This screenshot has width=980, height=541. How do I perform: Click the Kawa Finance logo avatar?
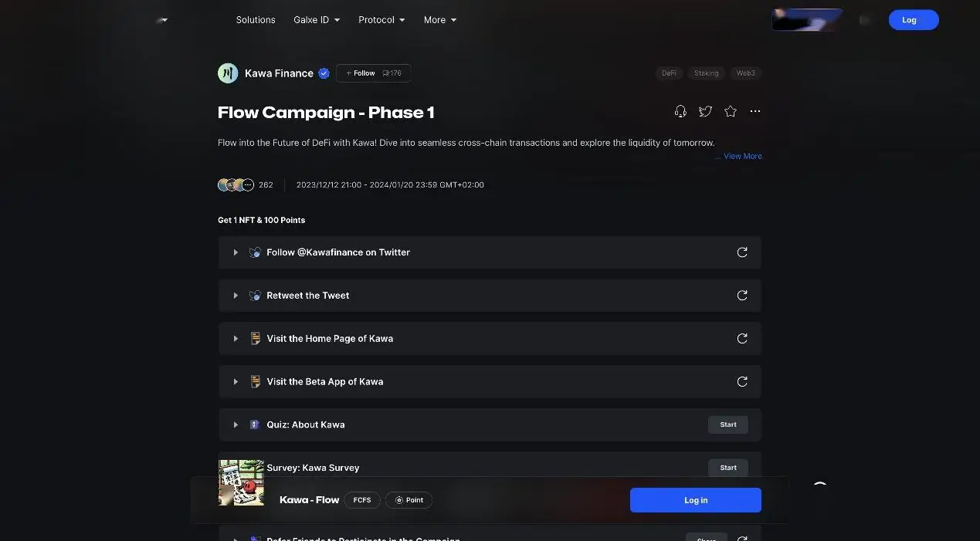pos(228,73)
